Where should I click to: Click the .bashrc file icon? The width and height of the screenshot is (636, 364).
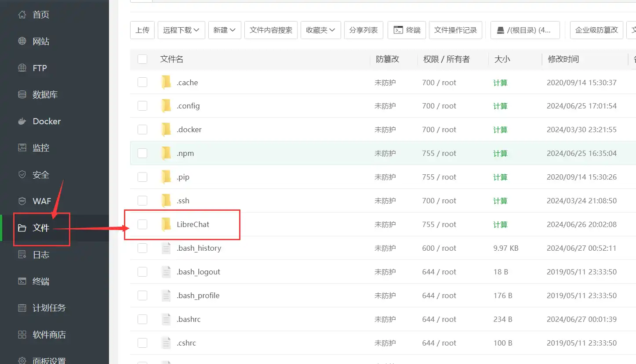pyautogui.click(x=166, y=319)
